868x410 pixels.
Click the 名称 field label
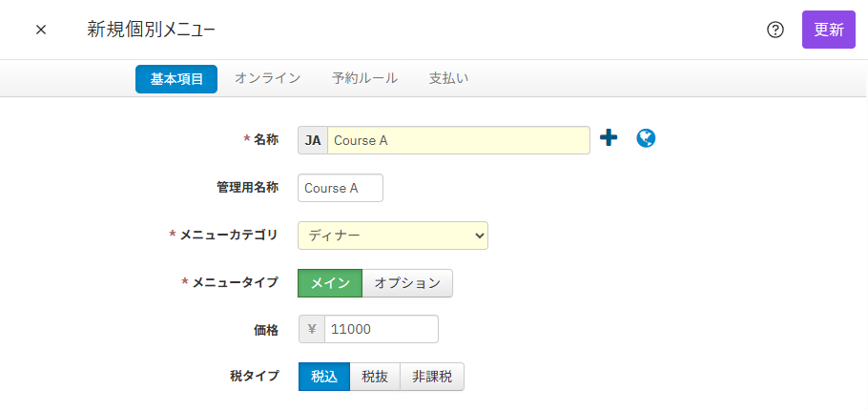click(x=266, y=139)
